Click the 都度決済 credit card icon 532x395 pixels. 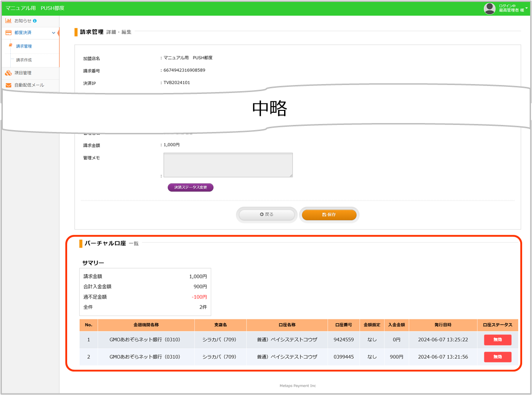pos(8,33)
